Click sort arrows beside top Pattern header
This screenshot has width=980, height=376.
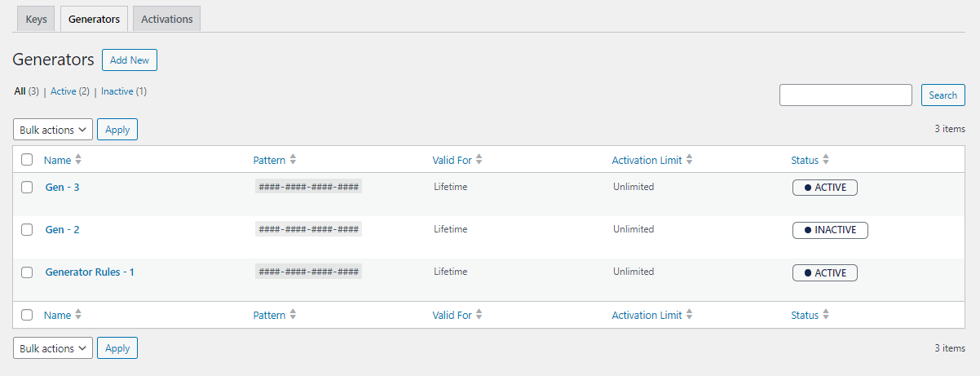click(x=293, y=160)
